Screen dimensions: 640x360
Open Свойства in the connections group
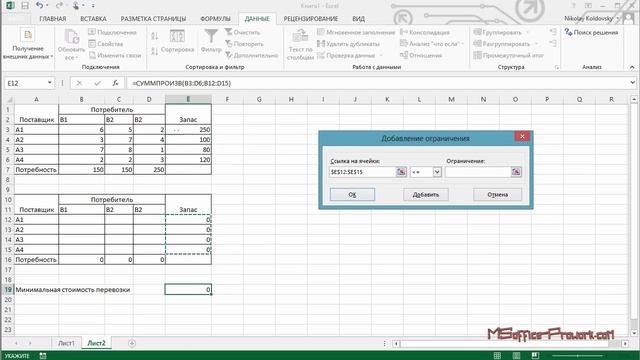click(106, 44)
